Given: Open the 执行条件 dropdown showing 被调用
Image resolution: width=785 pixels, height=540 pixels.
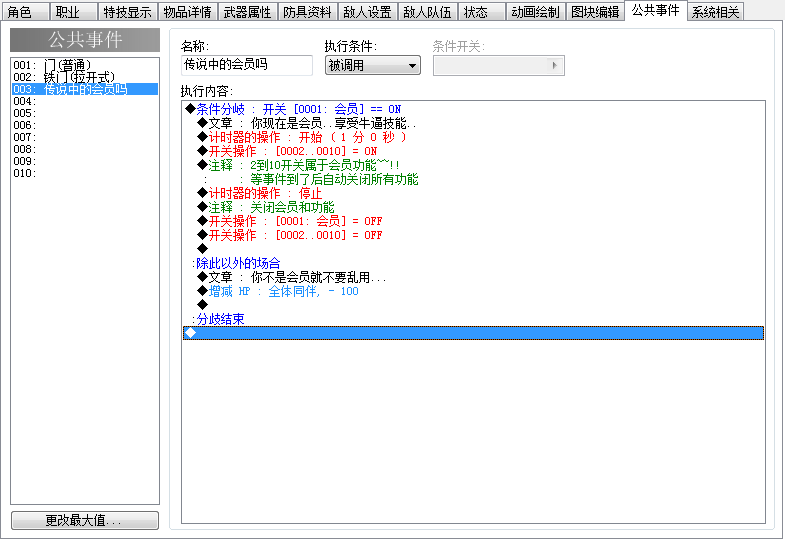Looking at the screenshot, I should pyautogui.click(x=372, y=66).
